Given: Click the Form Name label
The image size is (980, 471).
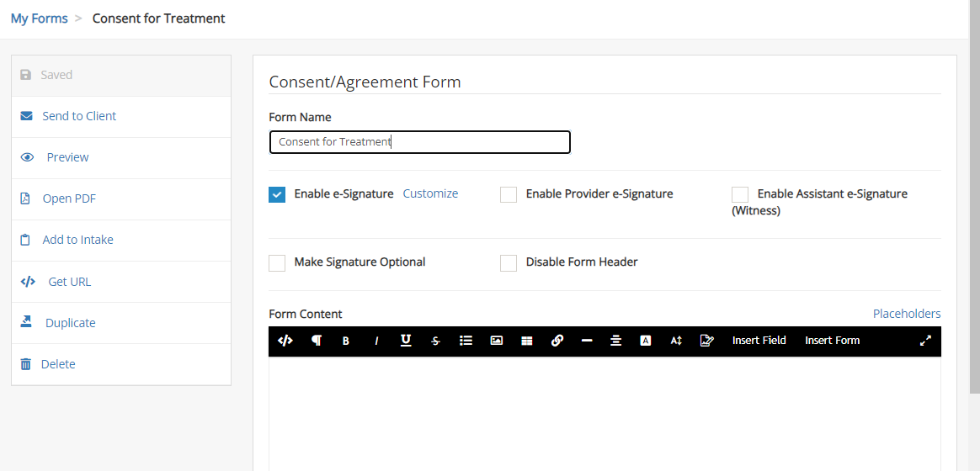Looking at the screenshot, I should click(300, 117).
